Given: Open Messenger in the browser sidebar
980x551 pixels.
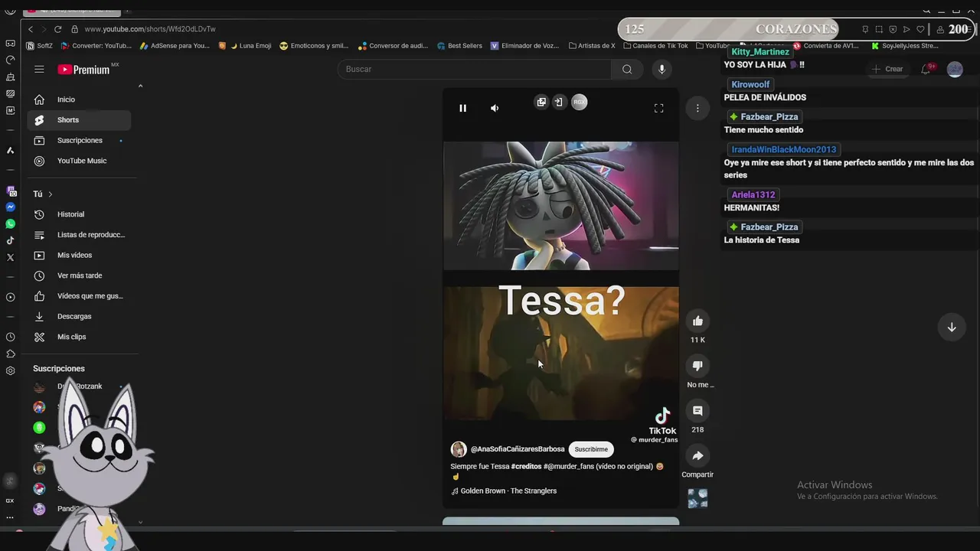Looking at the screenshot, I should 10,207.
